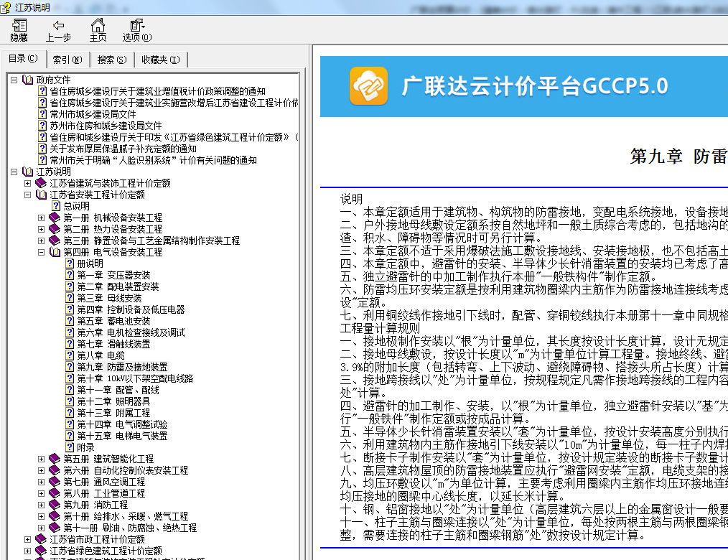Collapse the 江苏说明 tree node
Screen dimensions: 728x560
14,172
